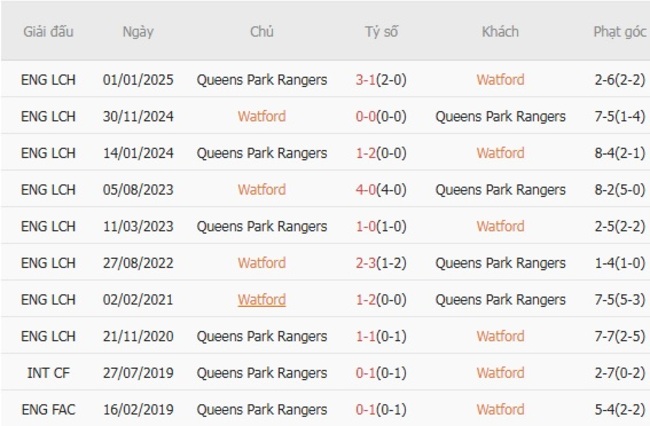Open Watford home team link for 05/08/2023
Viewport: 650px width, 426px height.
click(262, 190)
